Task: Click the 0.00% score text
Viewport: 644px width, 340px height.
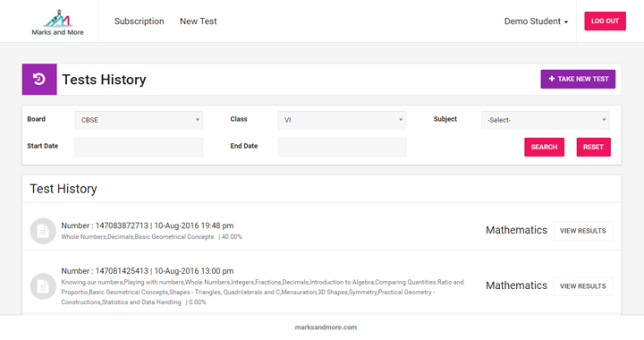Action: [197, 302]
